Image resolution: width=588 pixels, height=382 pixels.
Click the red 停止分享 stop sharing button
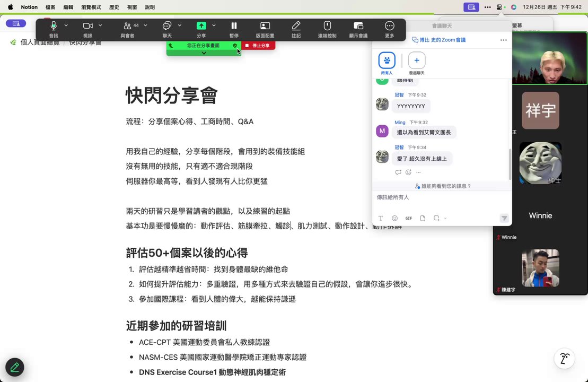click(x=259, y=46)
